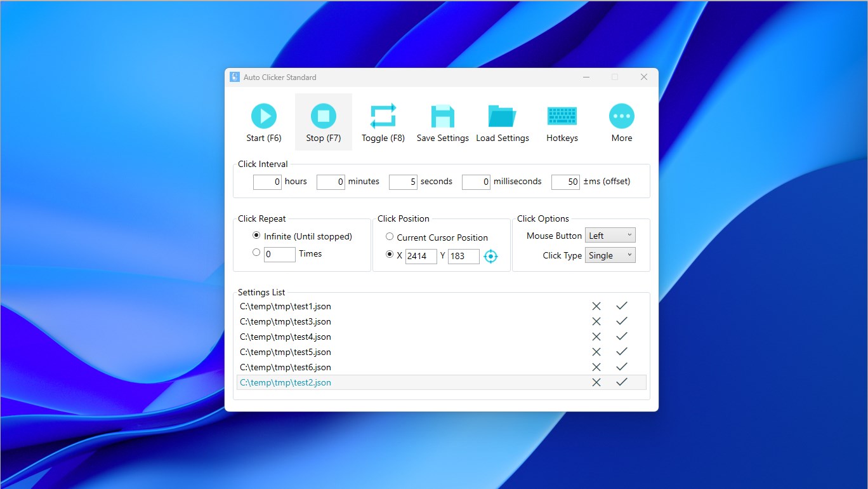Apply test4.json with its checkmark icon
The width and height of the screenshot is (868, 489).
tap(622, 337)
